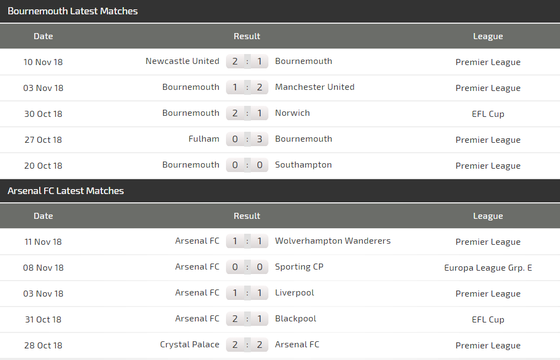Open the Crystal Palace 2:2 Arsenal score
Image resolution: width=560 pixels, height=360 pixels.
(x=247, y=345)
